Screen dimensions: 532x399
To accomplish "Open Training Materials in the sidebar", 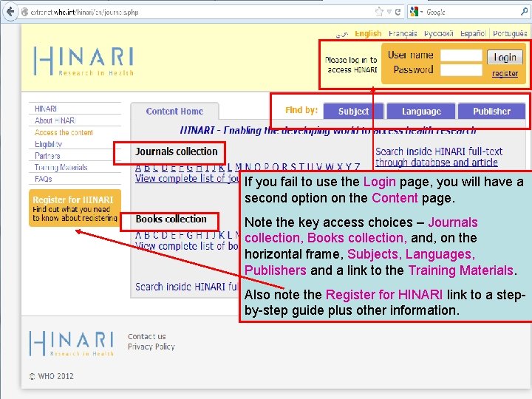I will click(61, 167).
